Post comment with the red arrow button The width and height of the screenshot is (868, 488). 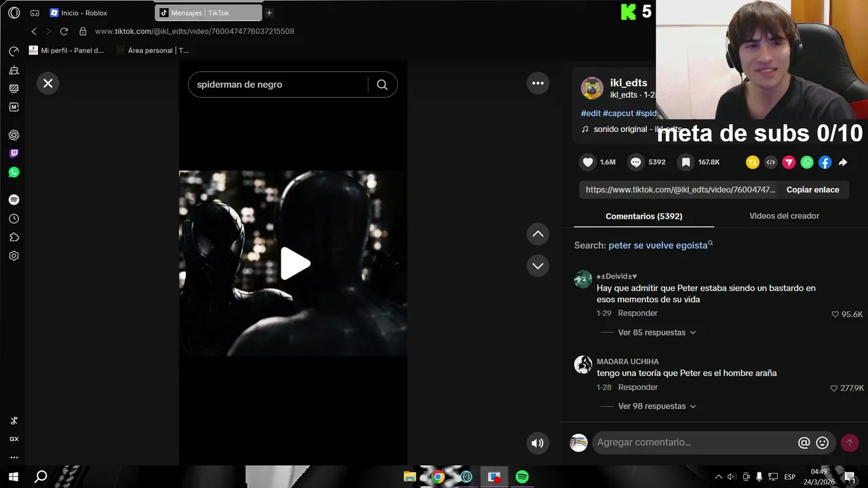[850, 443]
